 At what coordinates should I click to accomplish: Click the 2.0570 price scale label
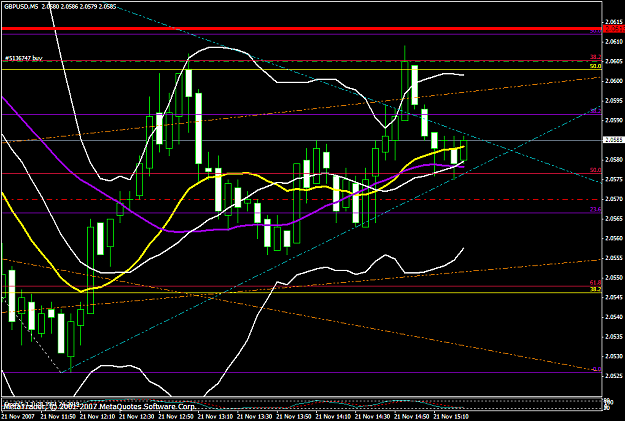coord(613,199)
